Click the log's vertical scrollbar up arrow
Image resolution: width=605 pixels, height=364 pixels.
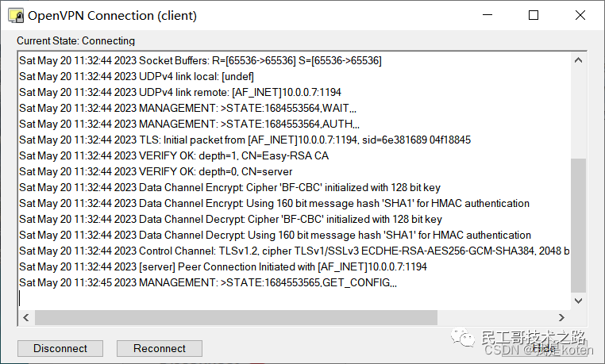point(579,60)
